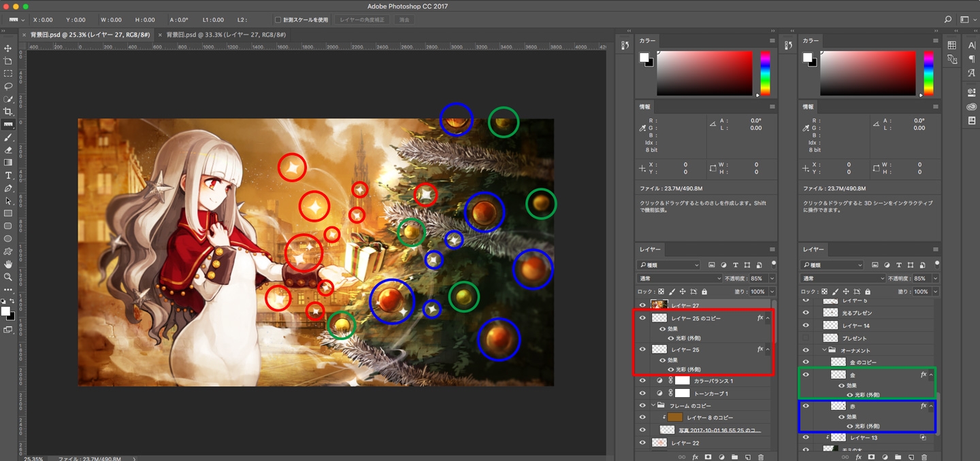Select the Move tool
980x461 pixels.
(x=8, y=48)
